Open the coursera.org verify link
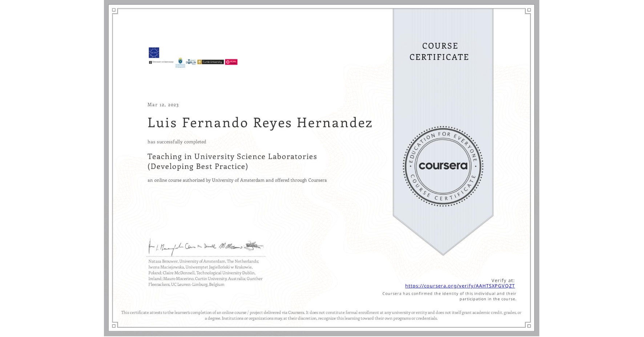The height and width of the screenshot is (337, 644). (x=460, y=286)
